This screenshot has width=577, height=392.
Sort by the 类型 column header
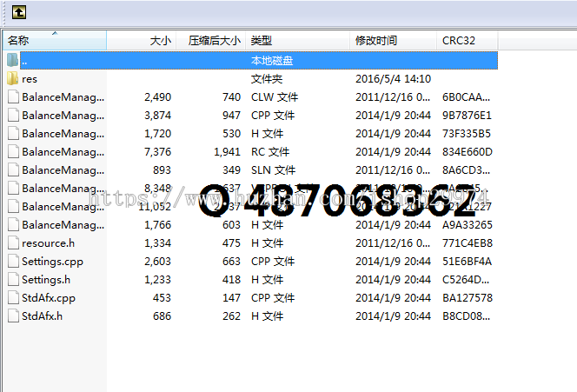point(298,40)
